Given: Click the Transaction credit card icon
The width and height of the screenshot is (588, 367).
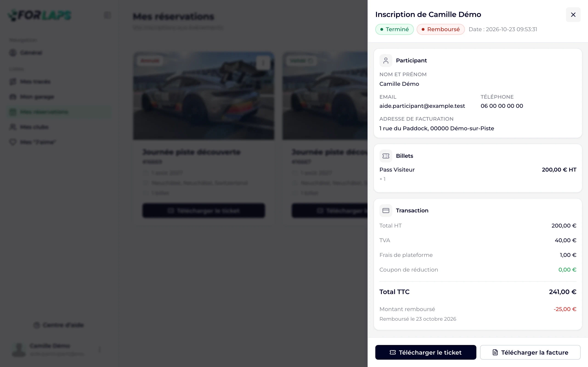Looking at the screenshot, I should coord(386,210).
